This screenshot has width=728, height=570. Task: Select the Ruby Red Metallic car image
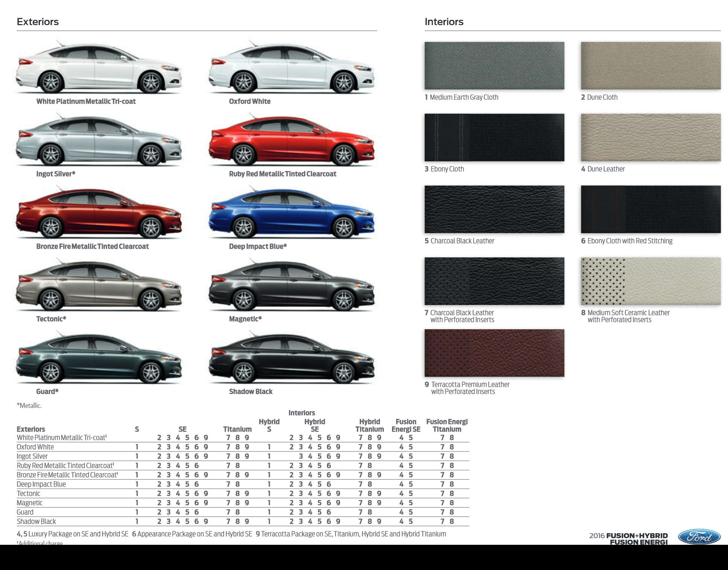click(x=292, y=139)
